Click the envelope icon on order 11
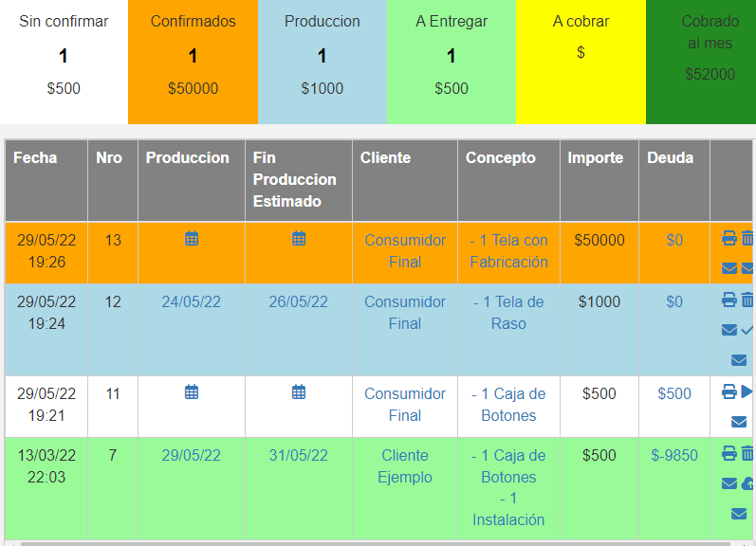756x546 pixels. point(738,422)
